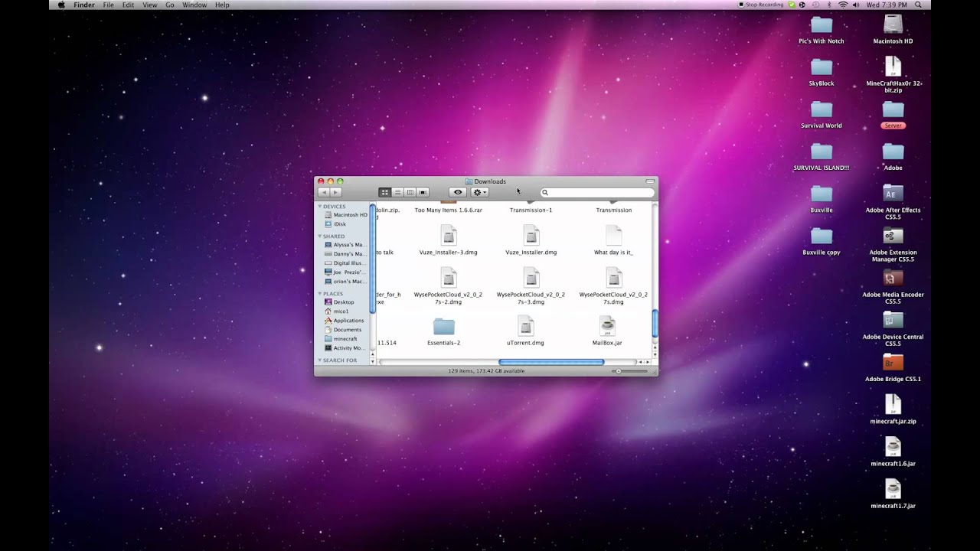The height and width of the screenshot is (551, 980).
Task: Select the WysePocketCloud_v2_0_27s-3.dmg icon
Action: click(531, 277)
